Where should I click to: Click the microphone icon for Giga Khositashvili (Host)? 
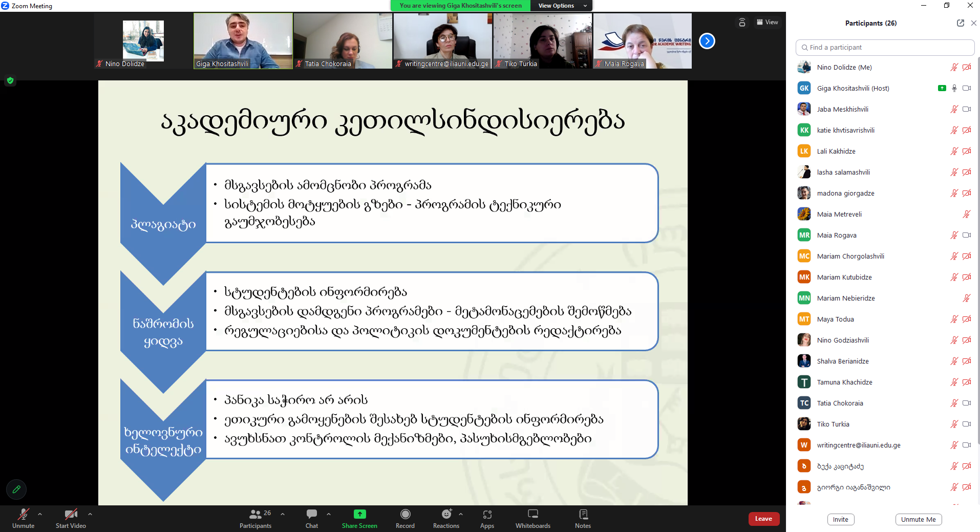[x=954, y=88]
